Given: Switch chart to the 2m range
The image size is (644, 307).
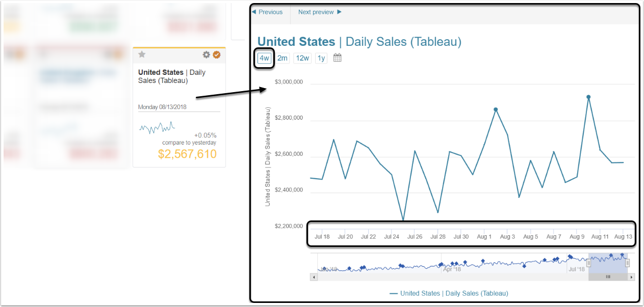Looking at the screenshot, I should (x=282, y=58).
